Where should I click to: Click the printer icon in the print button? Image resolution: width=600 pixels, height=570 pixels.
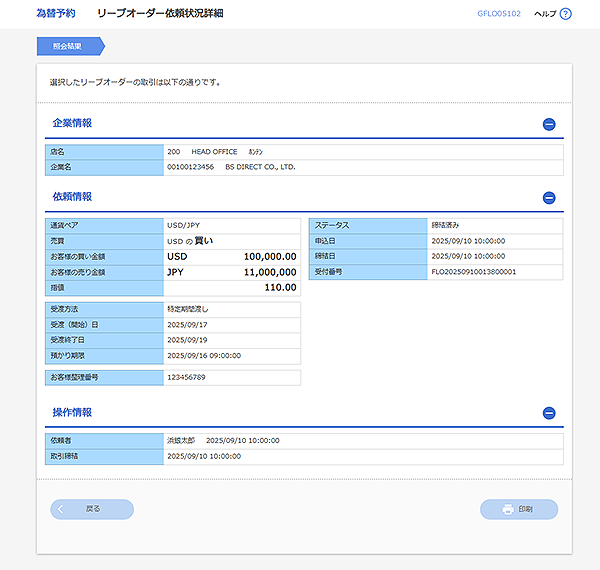[508, 509]
